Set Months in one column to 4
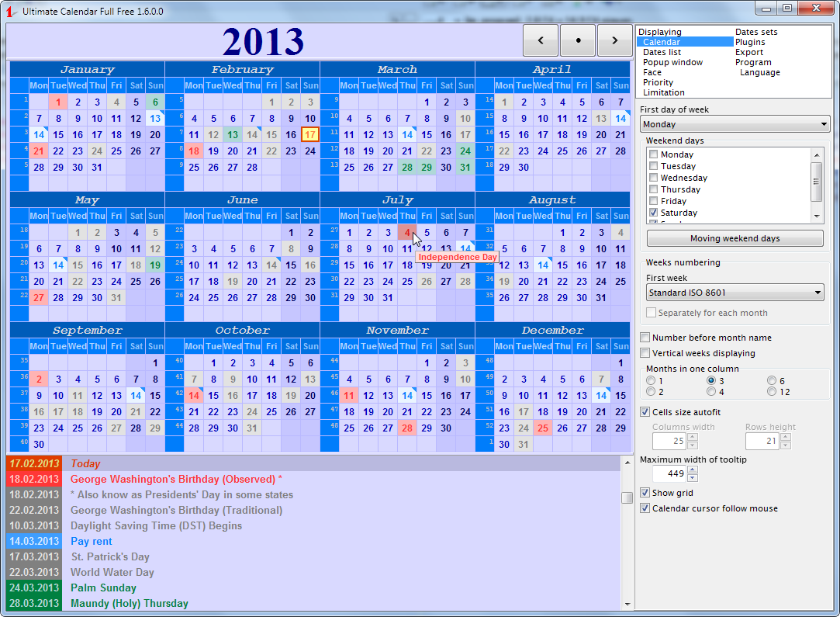The height and width of the screenshot is (617, 840). (711, 392)
